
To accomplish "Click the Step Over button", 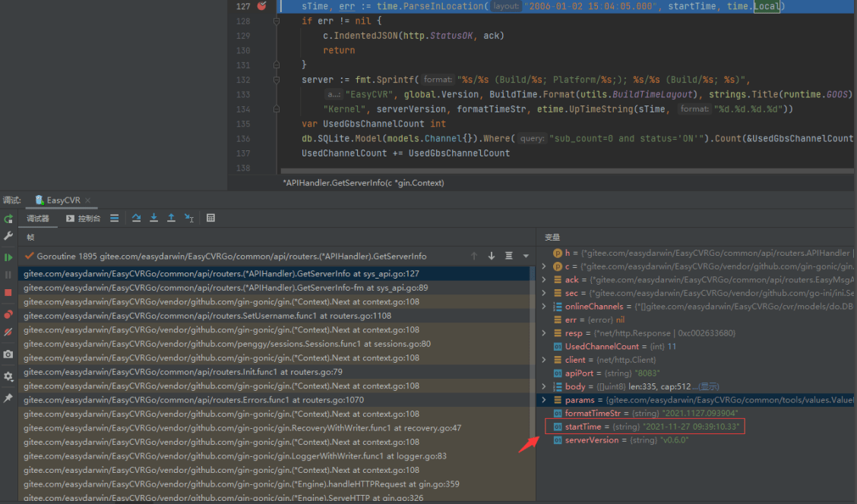I will [137, 219].
